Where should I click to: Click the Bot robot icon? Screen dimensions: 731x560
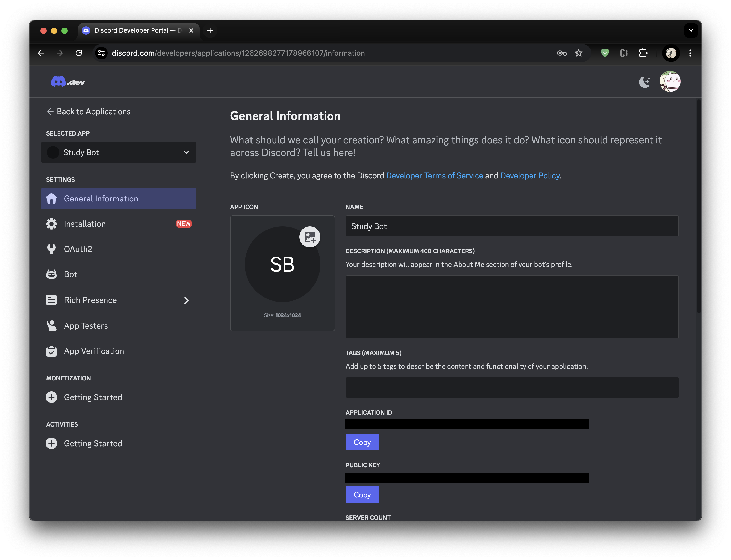coord(51,274)
